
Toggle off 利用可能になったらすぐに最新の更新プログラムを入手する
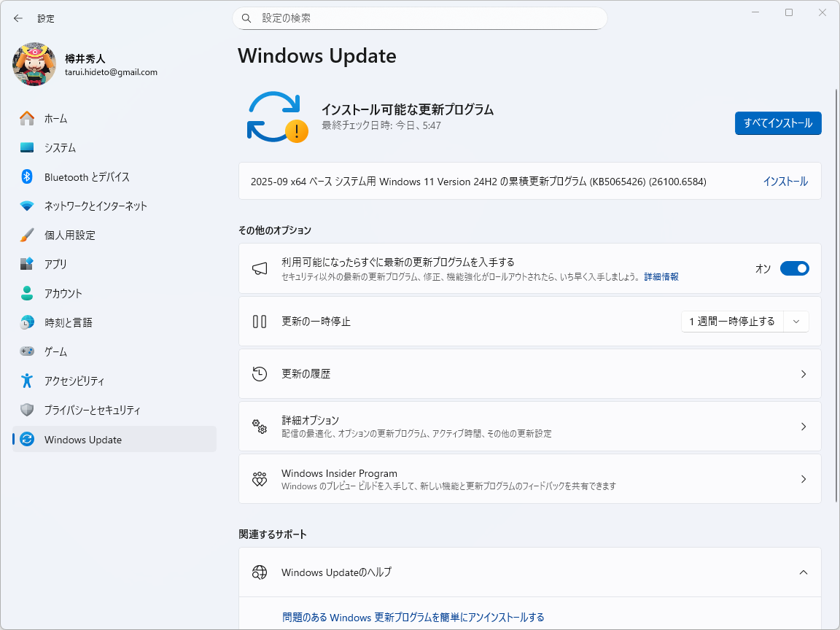point(794,268)
